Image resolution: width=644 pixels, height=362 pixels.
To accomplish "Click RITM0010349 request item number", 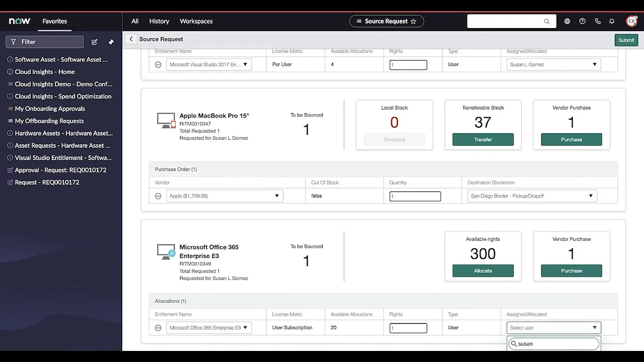I will (x=195, y=264).
